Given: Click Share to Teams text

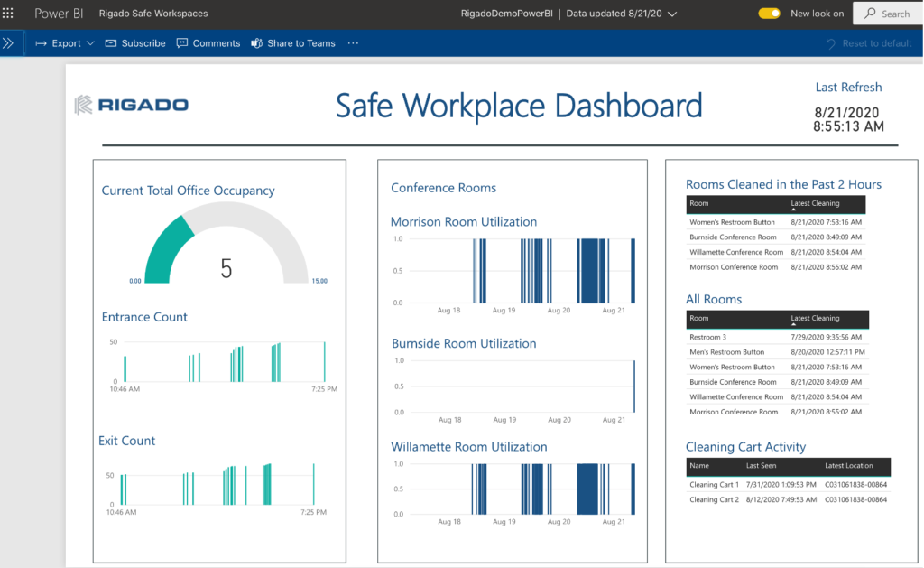Looking at the screenshot, I should point(301,43).
